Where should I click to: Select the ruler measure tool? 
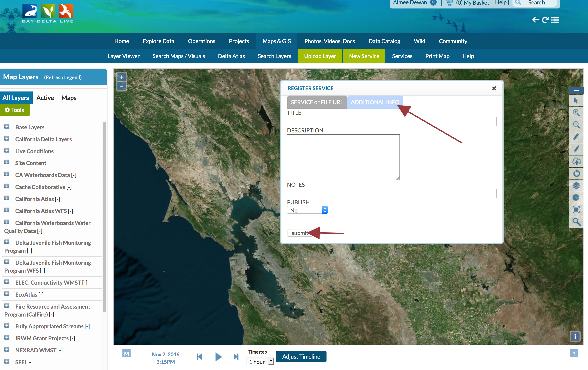[576, 137]
